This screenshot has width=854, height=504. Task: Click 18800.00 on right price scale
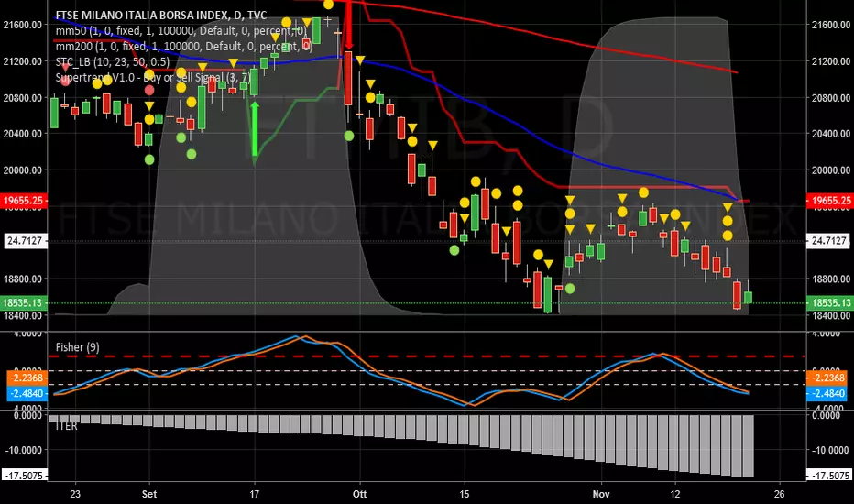[830, 279]
